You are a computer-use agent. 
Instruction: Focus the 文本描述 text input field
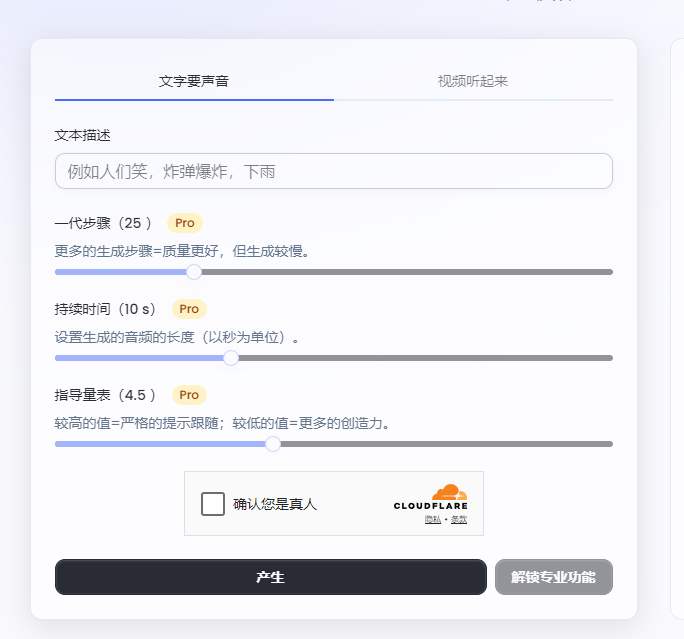pyautogui.click(x=334, y=171)
